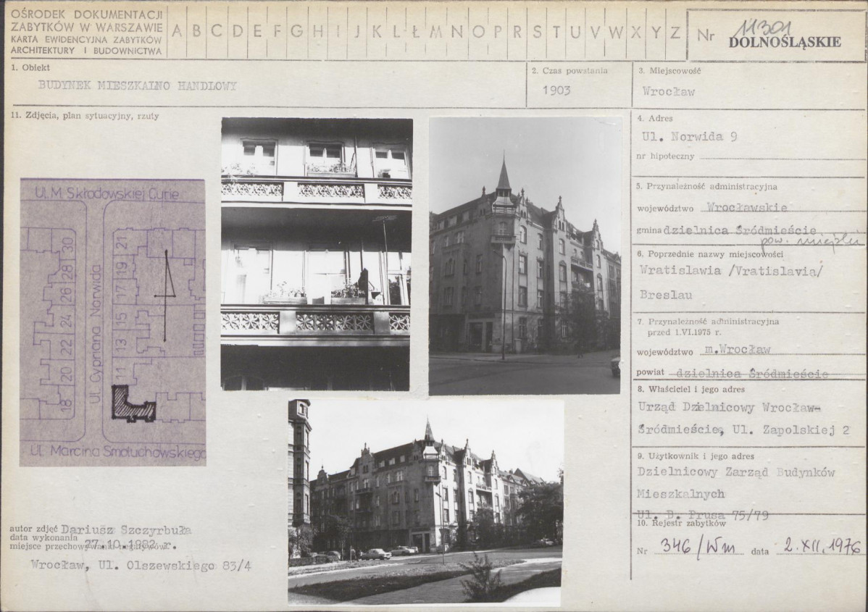The image size is (868, 612).
Task: Click the balcony close-up photograph
Action: 317,254
